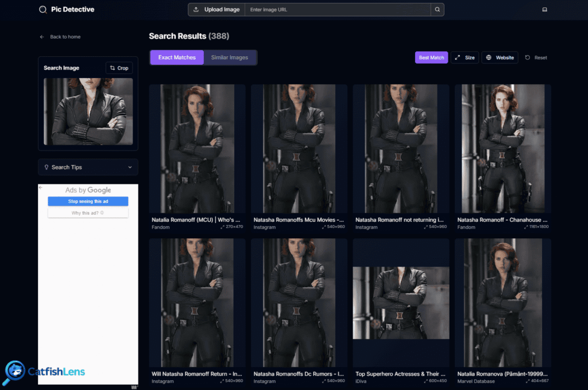Viewport: 588px width, 390px height.
Task: Reset the search filters
Action: [x=536, y=57]
